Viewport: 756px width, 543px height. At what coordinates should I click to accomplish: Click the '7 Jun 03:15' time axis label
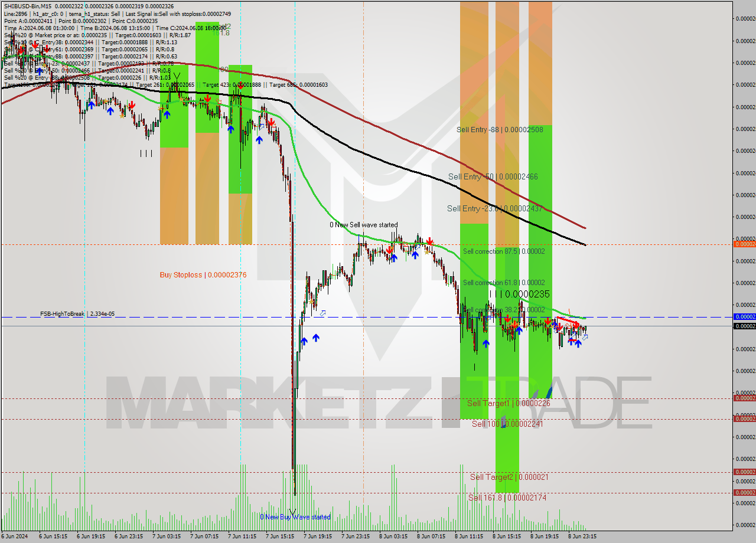click(167, 537)
